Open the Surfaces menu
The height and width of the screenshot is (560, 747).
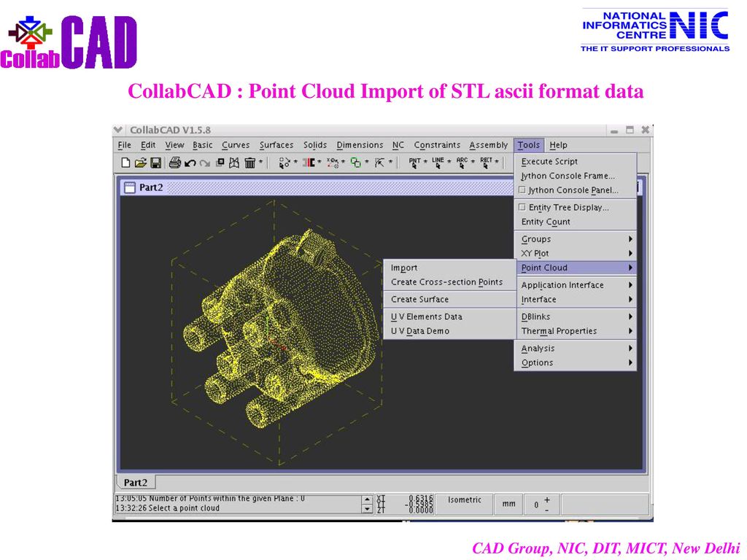(276, 145)
